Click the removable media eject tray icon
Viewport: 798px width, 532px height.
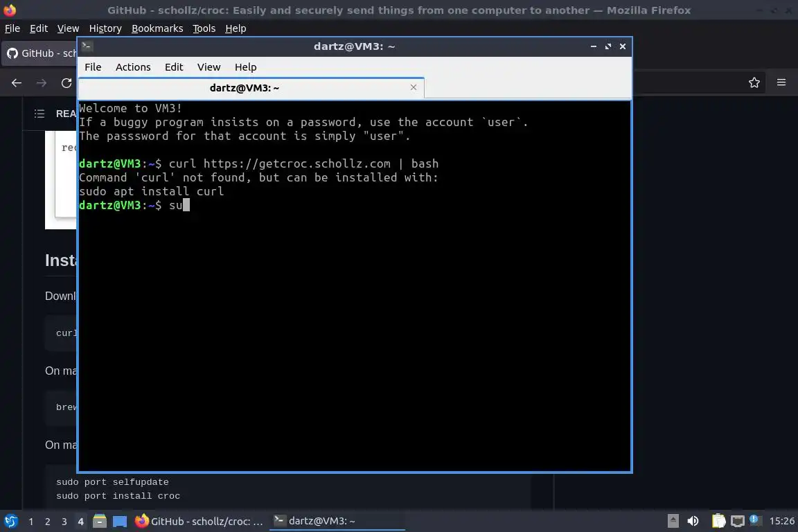click(x=673, y=521)
